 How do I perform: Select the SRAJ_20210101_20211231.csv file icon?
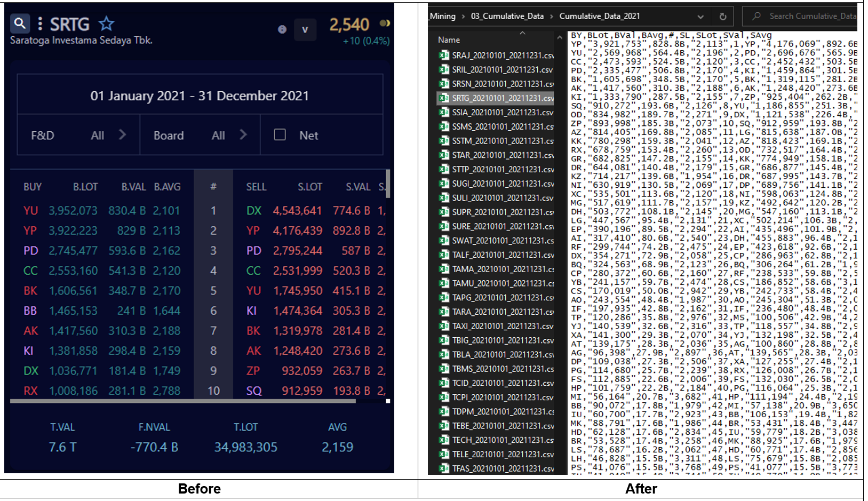click(x=444, y=55)
